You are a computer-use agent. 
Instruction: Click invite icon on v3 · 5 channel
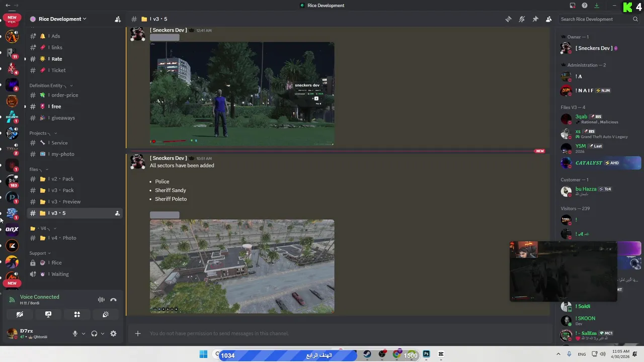pyautogui.click(x=117, y=213)
